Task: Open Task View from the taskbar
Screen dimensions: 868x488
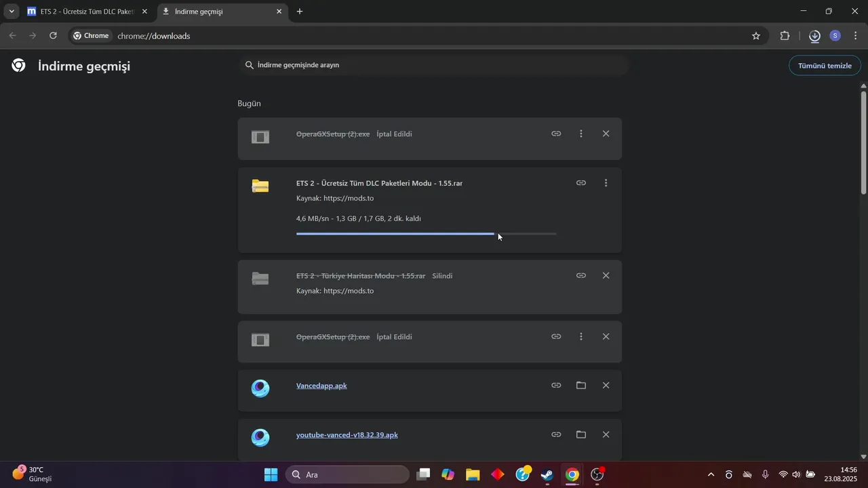Action: (423, 474)
